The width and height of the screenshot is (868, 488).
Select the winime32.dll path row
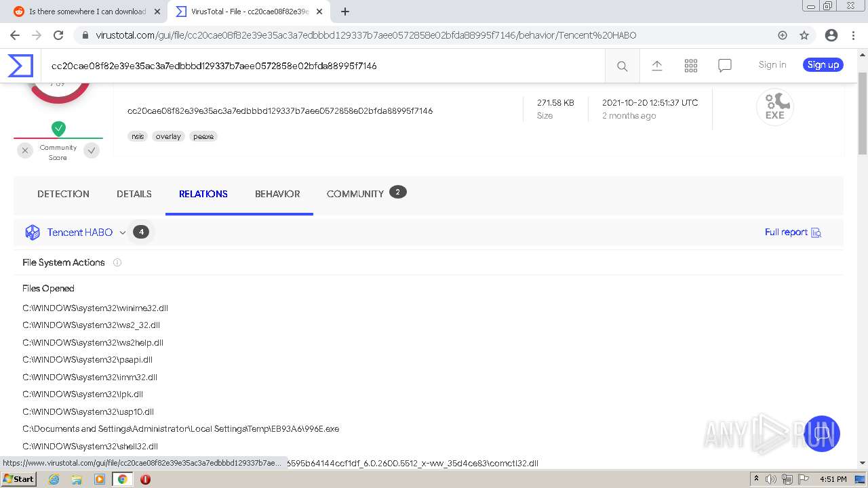coord(95,308)
